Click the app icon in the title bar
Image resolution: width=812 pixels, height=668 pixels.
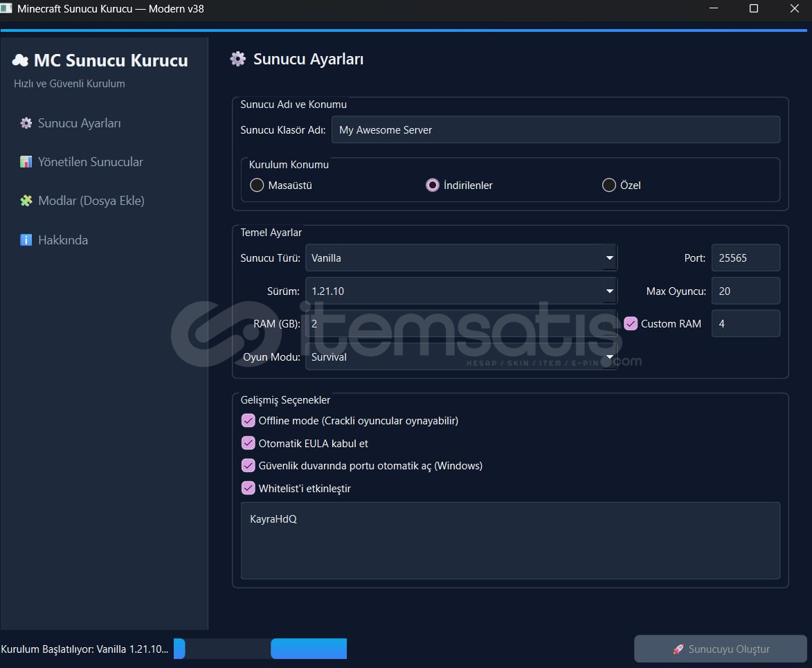(6, 9)
